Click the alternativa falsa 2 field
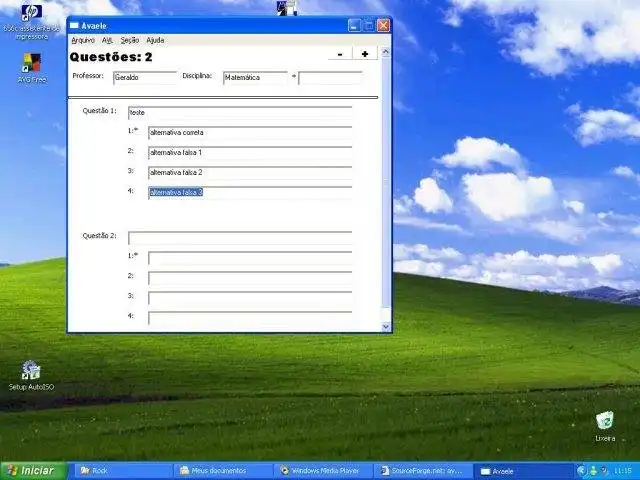 pyautogui.click(x=250, y=173)
